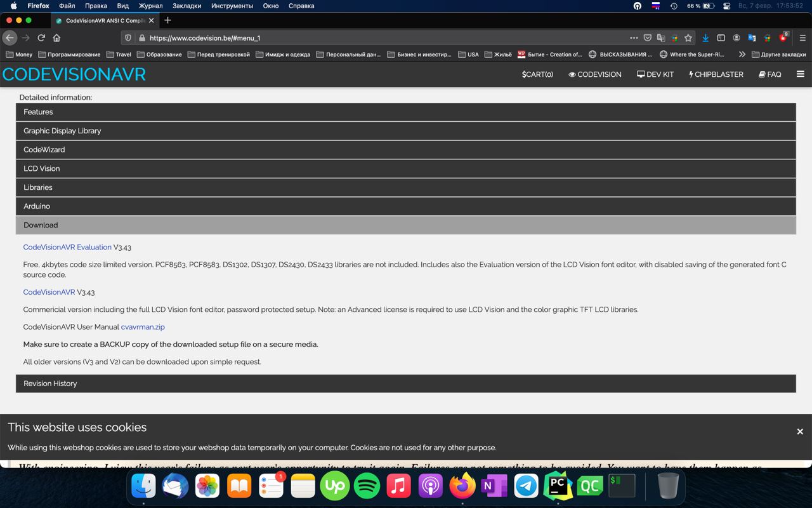
Task: Expand the LCD Vision section
Action: pos(406,168)
